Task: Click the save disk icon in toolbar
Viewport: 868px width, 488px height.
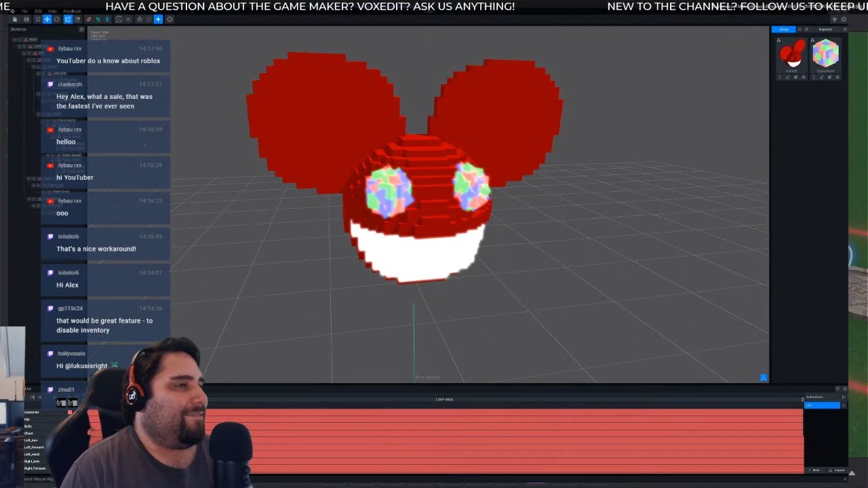Action: click(x=26, y=20)
